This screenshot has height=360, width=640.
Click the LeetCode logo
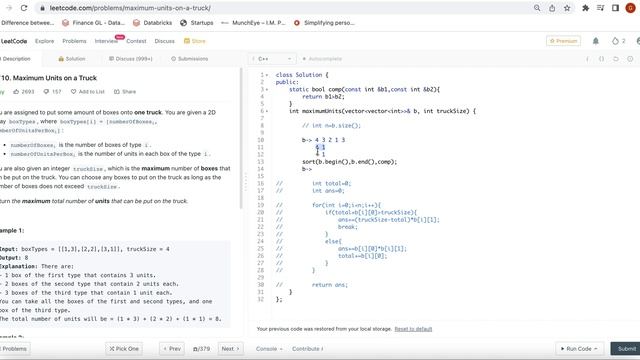pos(13,41)
